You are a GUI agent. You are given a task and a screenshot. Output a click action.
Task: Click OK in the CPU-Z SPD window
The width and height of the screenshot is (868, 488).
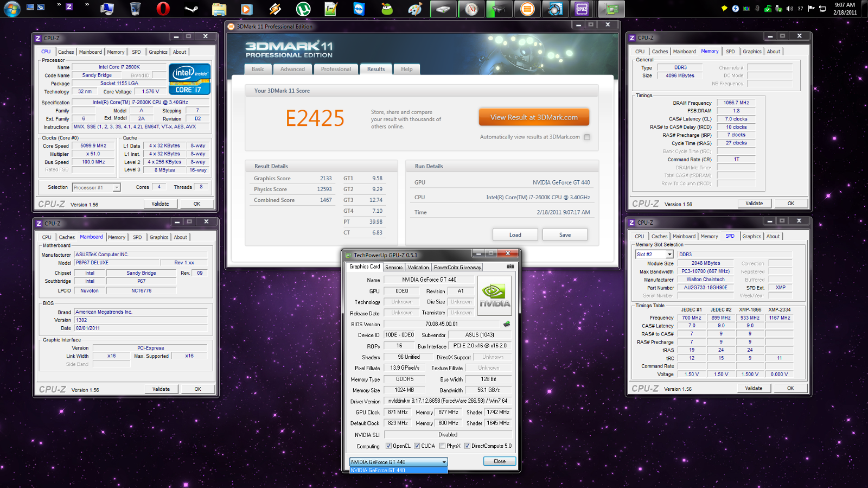[790, 388]
